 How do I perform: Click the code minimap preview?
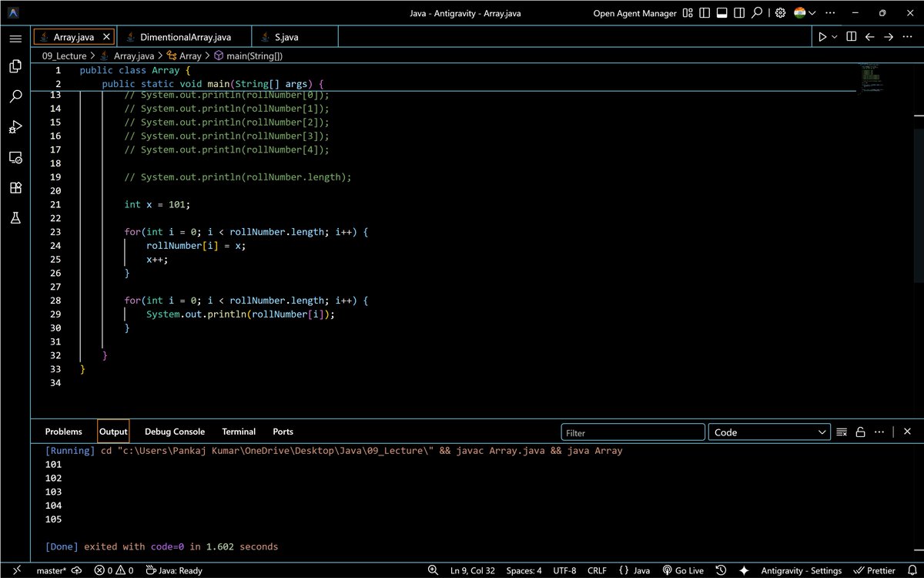click(x=871, y=77)
